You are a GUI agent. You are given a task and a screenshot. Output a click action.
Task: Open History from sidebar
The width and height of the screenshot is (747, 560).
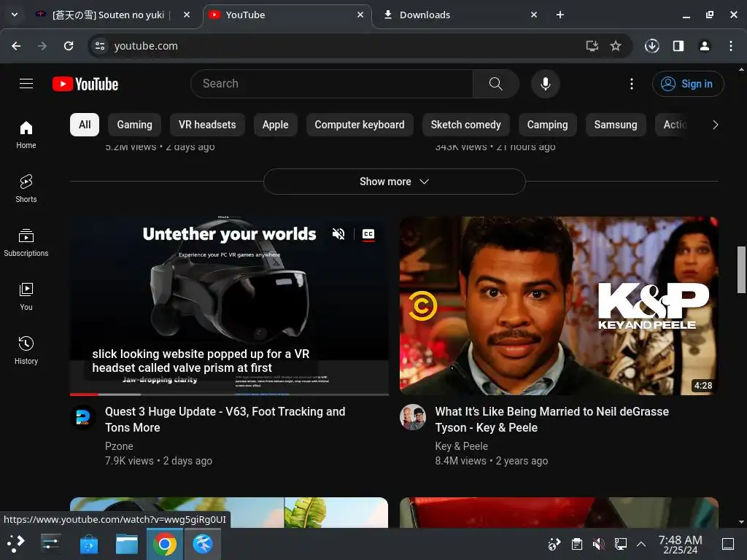tap(26, 351)
